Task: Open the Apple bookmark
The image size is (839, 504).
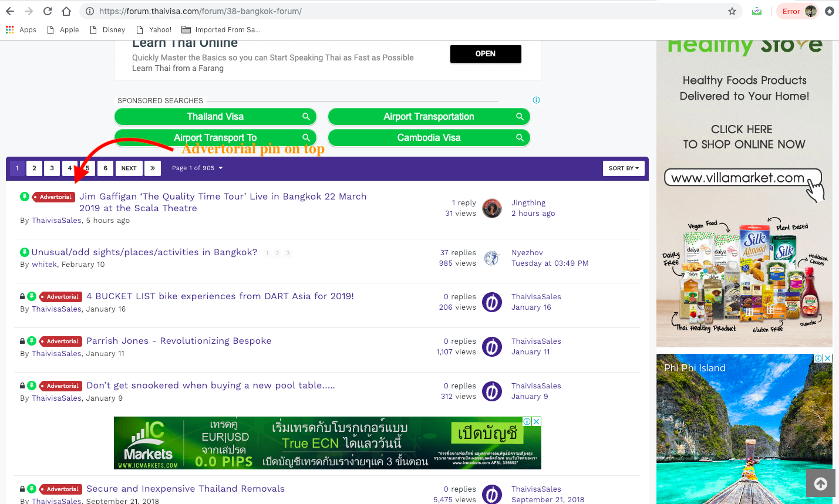Action: 63,30
